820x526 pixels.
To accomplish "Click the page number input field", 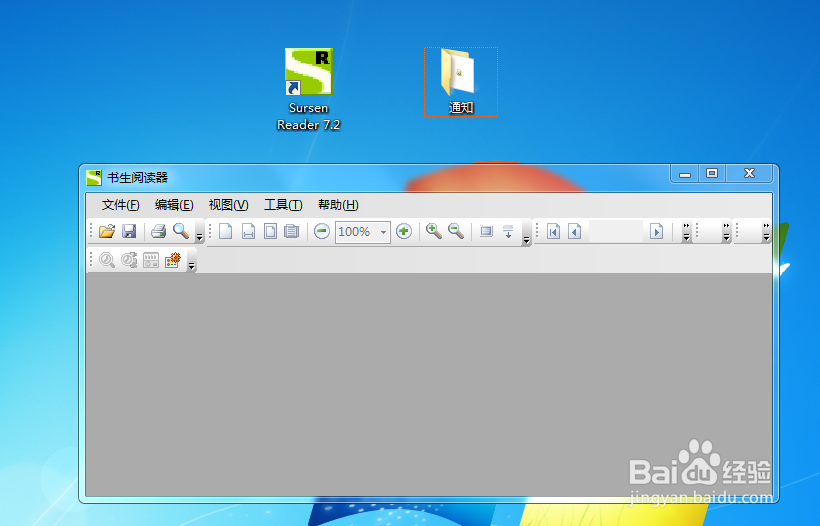I will [616, 231].
